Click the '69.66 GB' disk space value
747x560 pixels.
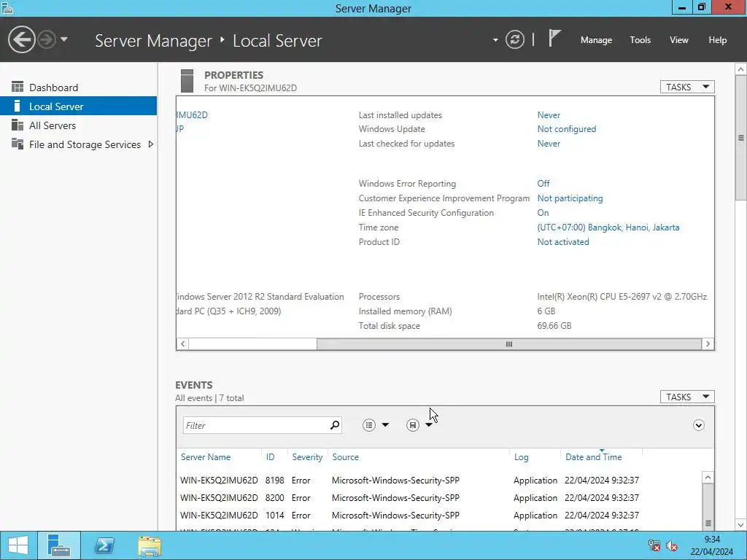tap(554, 326)
